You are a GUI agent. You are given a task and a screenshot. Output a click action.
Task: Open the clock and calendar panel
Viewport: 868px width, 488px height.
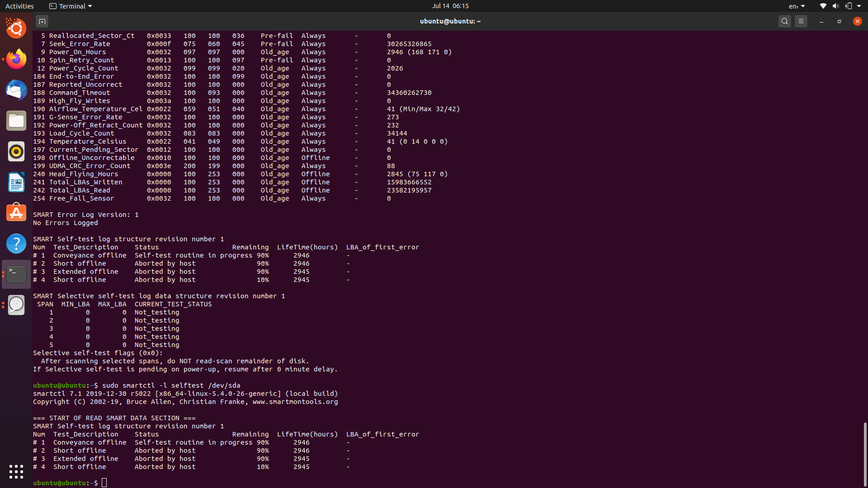450,6
